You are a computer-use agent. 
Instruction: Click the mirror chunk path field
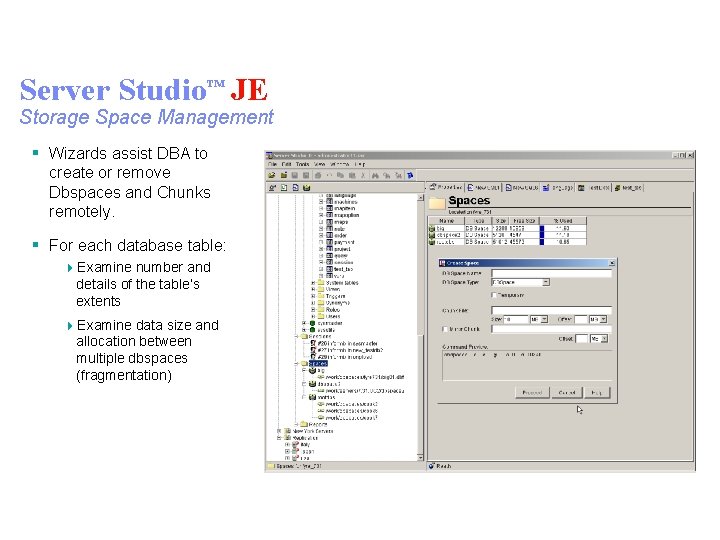click(x=551, y=329)
